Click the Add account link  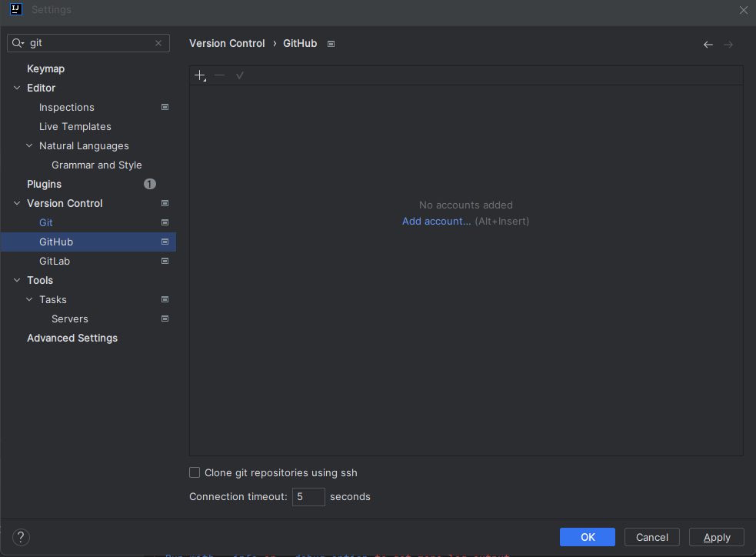[436, 222]
